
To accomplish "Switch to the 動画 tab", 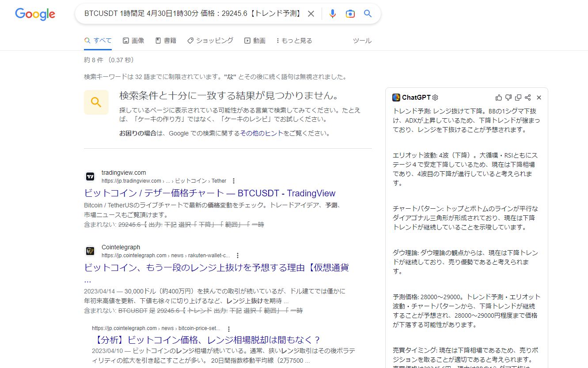I will point(255,41).
